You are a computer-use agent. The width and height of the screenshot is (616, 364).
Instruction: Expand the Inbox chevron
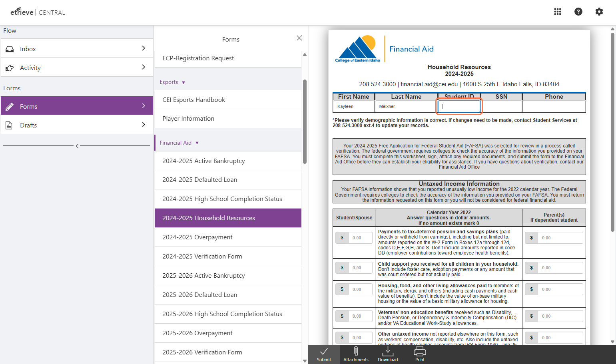coord(144,48)
